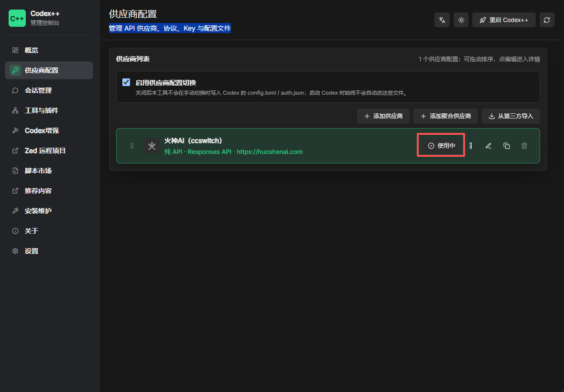The height and width of the screenshot is (392, 564).
Task: Go to 工具与插件 section
Action: coord(49,110)
